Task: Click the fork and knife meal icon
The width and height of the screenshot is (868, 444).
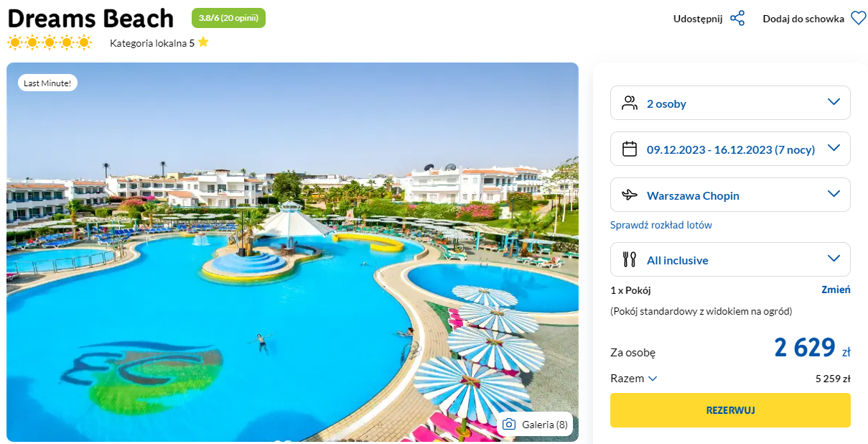Action: pos(630,260)
